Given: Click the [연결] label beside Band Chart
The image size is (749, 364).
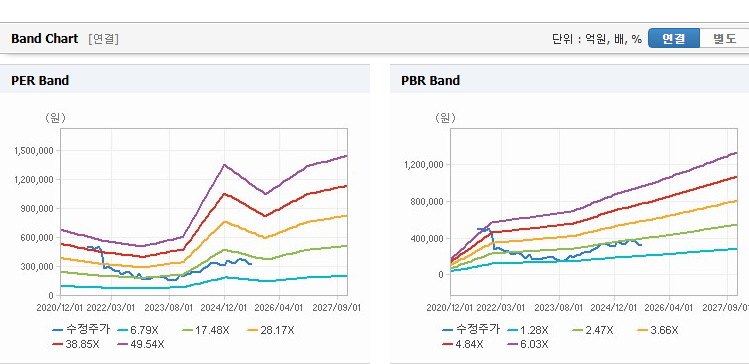Looking at the screenshot, I should tap(104, 39).
